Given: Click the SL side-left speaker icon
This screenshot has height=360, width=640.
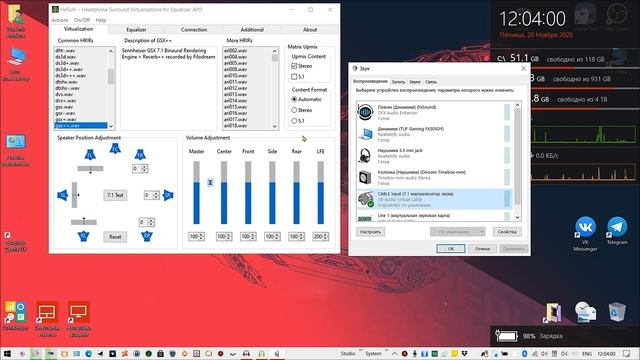Looking at the screenshot, I should [63, 195].
